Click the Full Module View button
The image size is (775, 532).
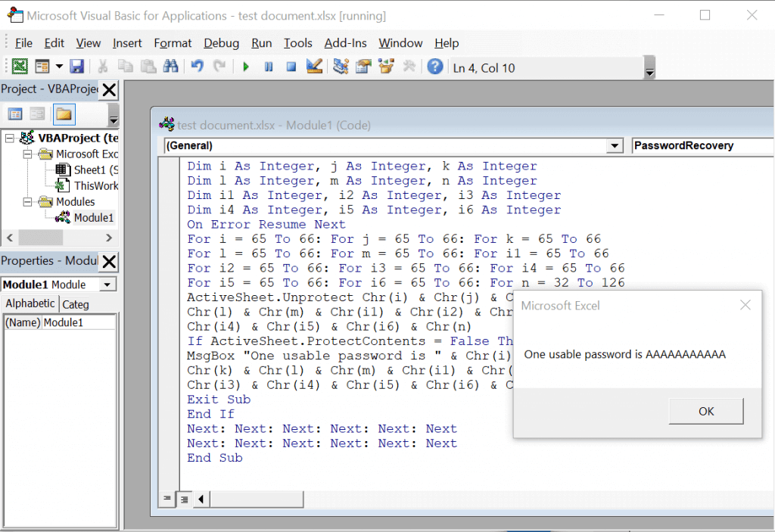tap(185, 499)
